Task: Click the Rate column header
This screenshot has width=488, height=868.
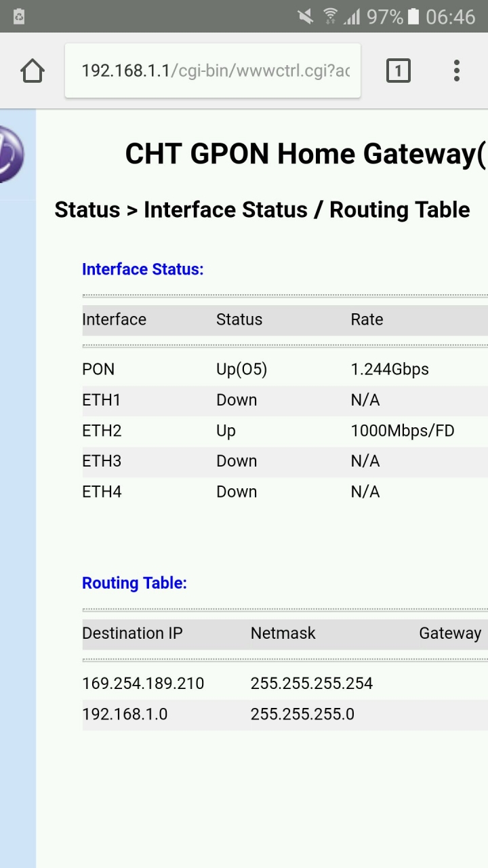Action: pyautogui.click(x=367, y=319)
